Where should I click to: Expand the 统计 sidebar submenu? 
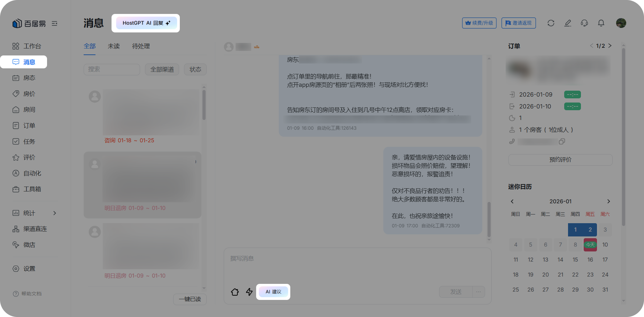point(54,213)
